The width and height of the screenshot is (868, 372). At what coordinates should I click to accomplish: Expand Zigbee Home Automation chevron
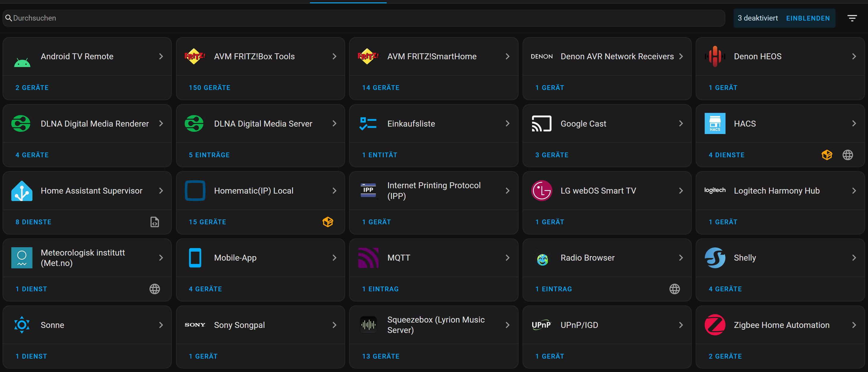[x=854, y=325]
